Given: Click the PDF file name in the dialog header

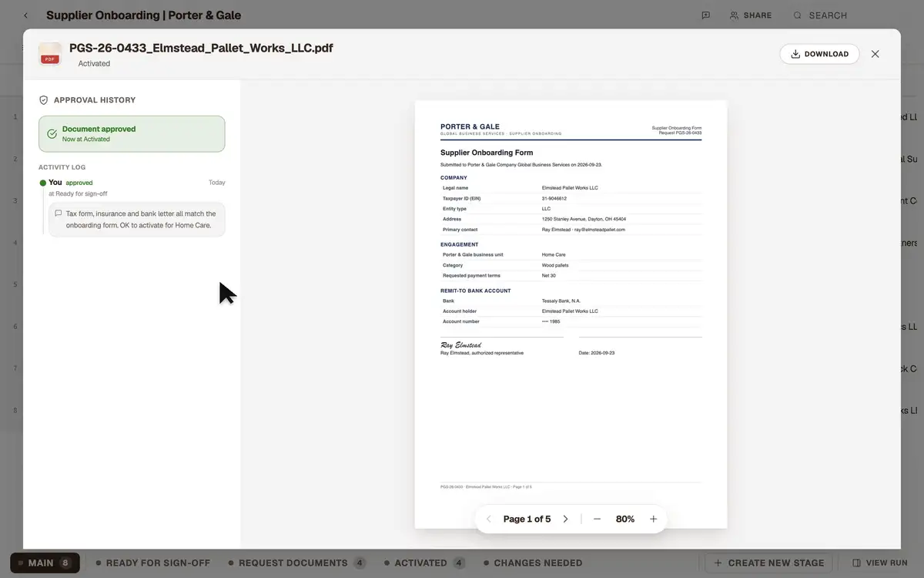Looking at the screenshot, I should click(x=201, y=48).
